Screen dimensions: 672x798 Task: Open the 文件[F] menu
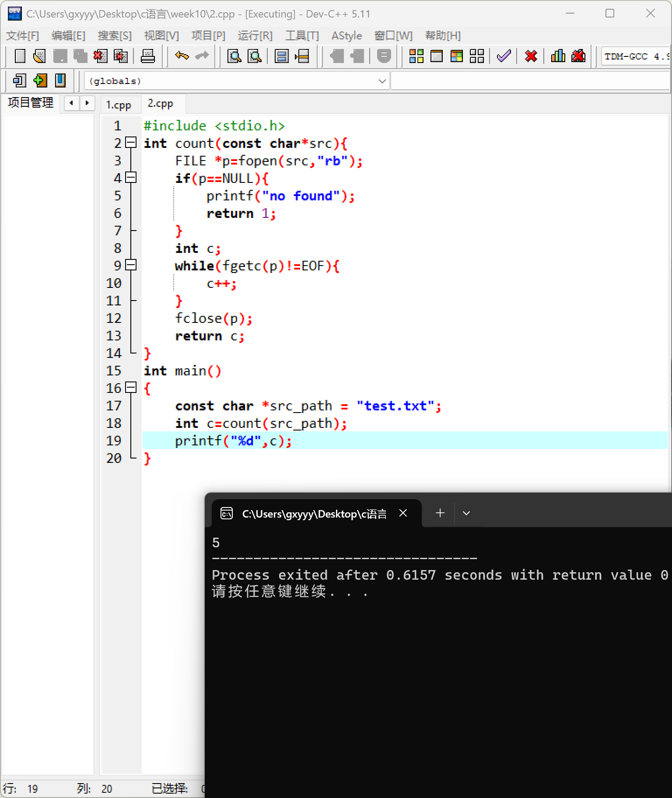pyautogui.click(x=22, y=35)
